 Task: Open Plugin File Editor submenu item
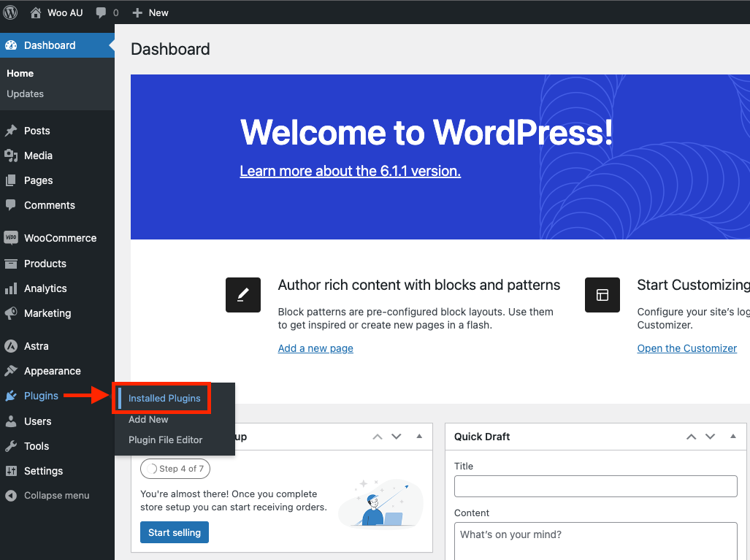click(x=165, y=440)
